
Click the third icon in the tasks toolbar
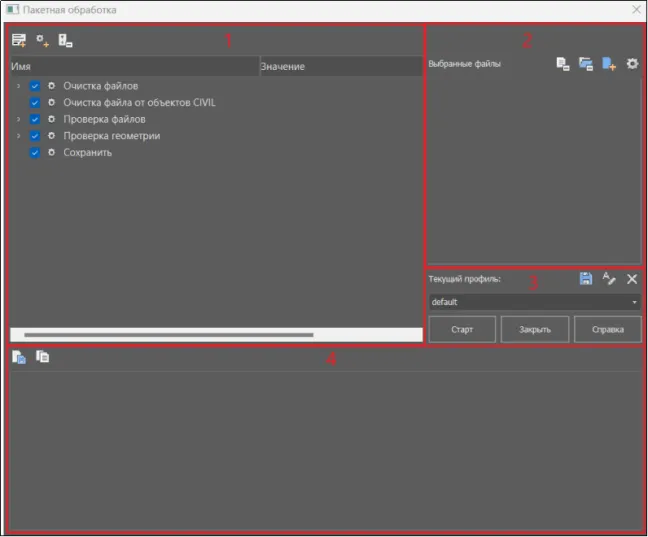(x=65, y=41)
